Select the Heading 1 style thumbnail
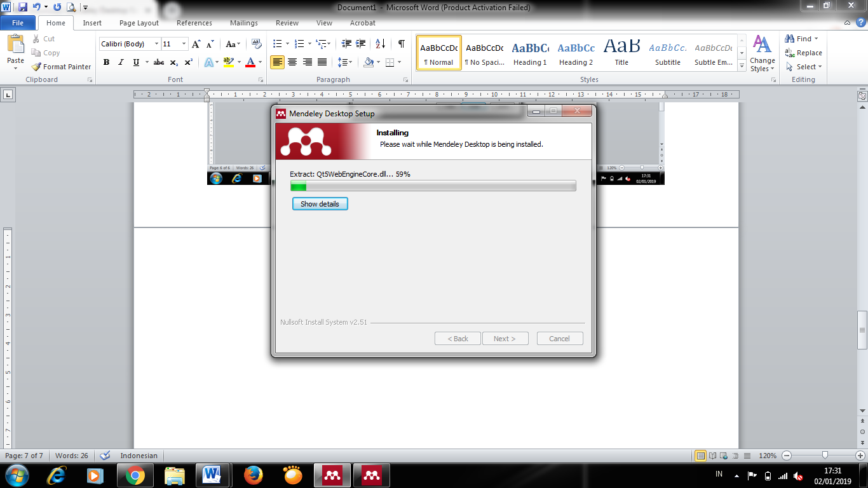The image size is (868, 488). [530, 53]
